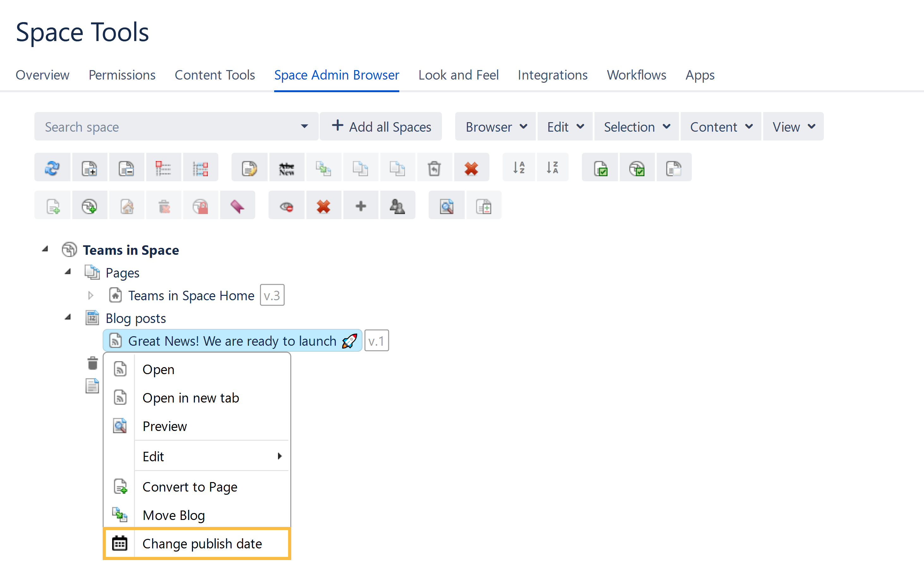Choose Change publish date from context menu
The width and height of the screenshot is (924, 585).
pyautogui.click(x=202, y=543)
